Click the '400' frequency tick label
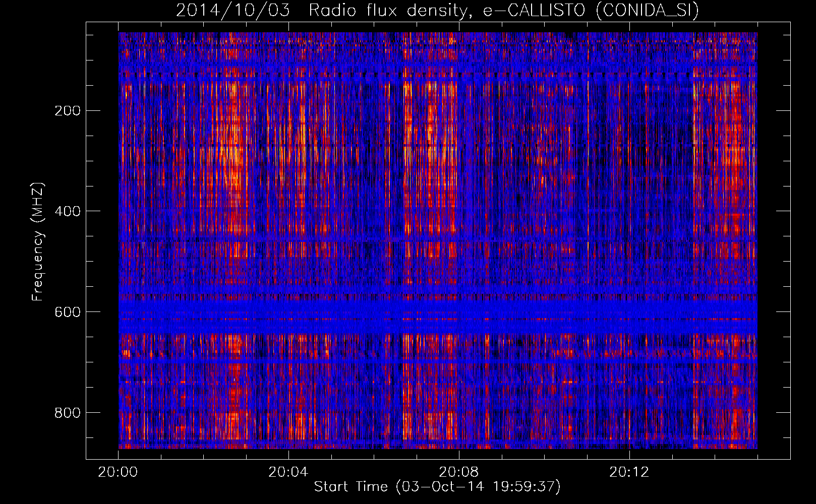 68,211
